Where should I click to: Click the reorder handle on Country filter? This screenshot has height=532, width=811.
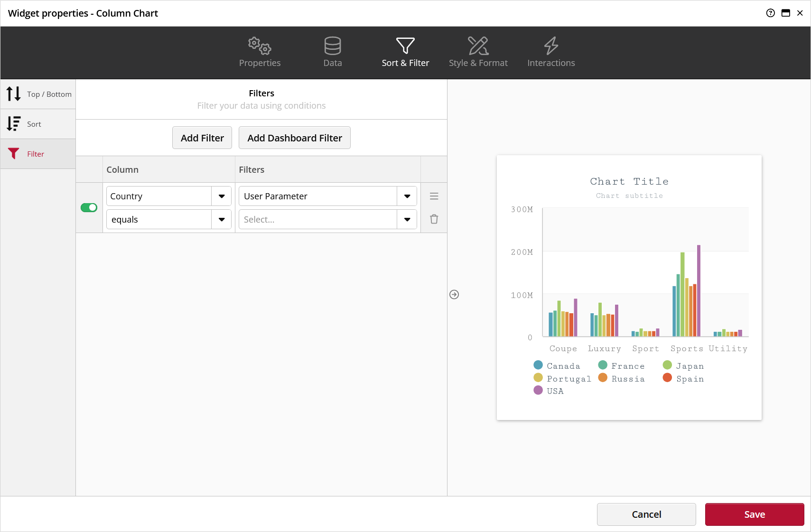[x=434, y=196]
